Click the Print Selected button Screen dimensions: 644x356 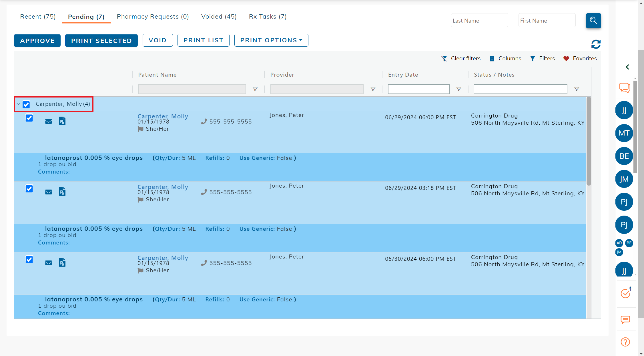click(x=101, y=40)
